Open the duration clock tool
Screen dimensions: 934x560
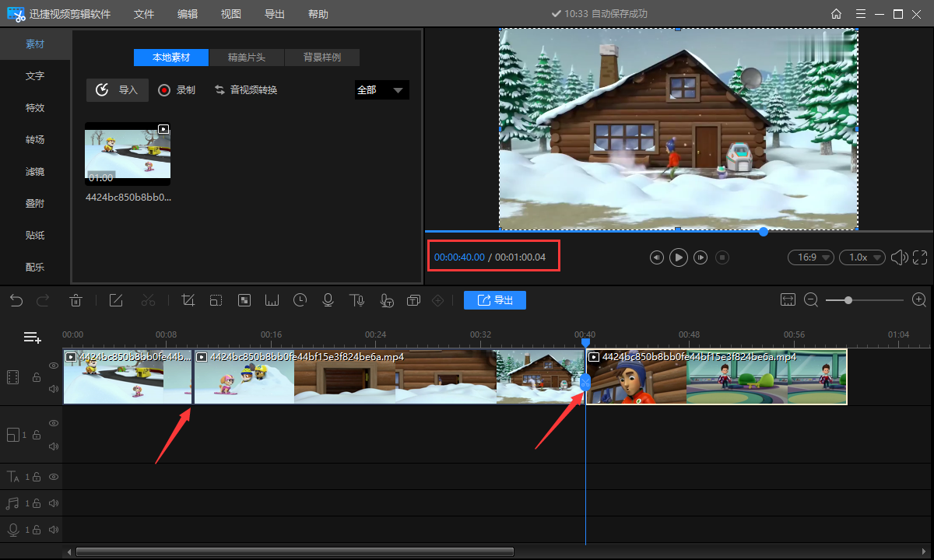[300, 300]
